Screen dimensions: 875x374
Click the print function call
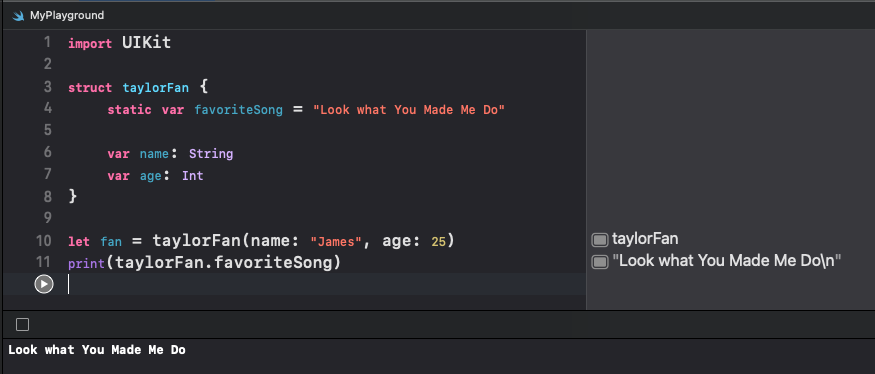tap(86, 263)
